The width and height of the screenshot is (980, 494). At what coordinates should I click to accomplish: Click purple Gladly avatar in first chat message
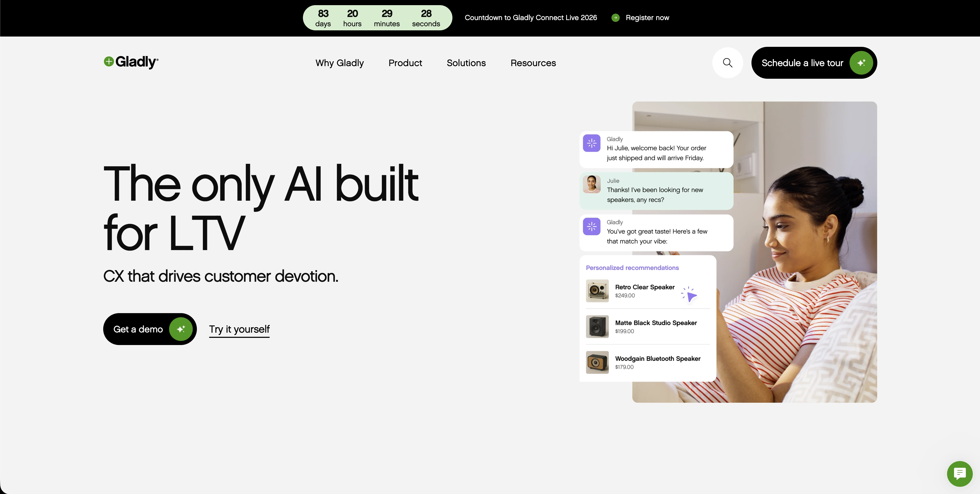[x=592, y=143]
